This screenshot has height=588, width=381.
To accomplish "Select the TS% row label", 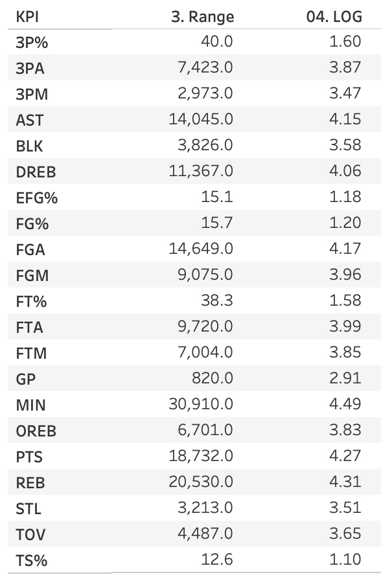I will (x=32, y=561).
